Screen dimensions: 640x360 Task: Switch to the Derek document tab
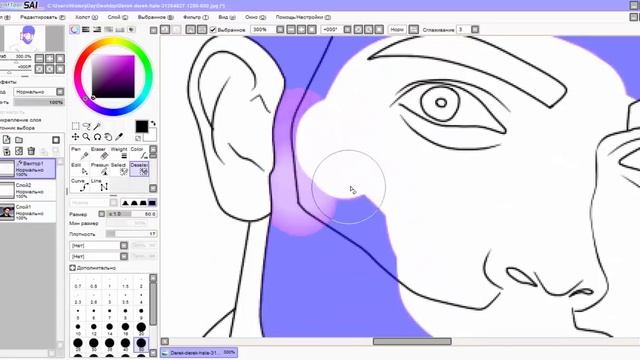tap(199, 352)
